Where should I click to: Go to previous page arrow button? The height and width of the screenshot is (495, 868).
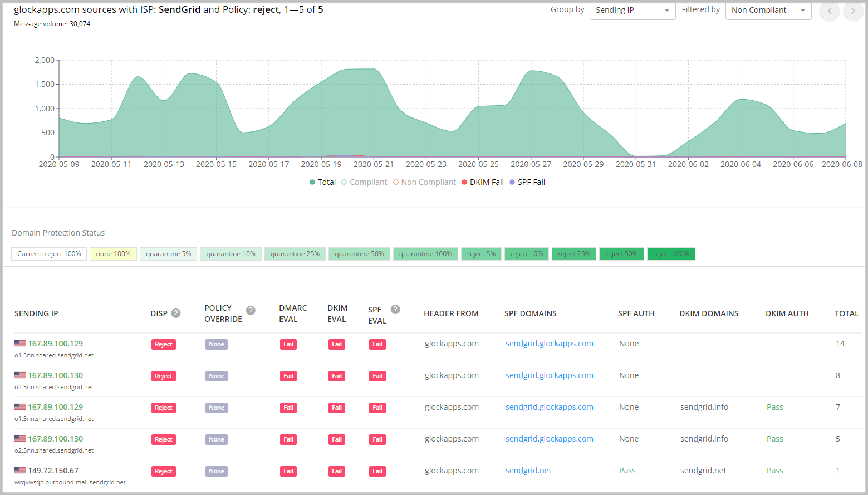[x=830, y=11]
